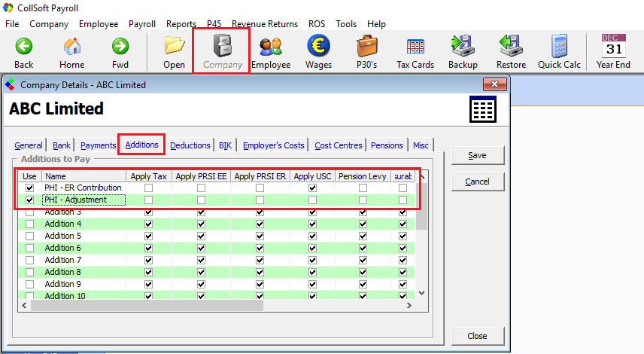
Task: Click the Year End calendar icon
Action: point(613,47)
